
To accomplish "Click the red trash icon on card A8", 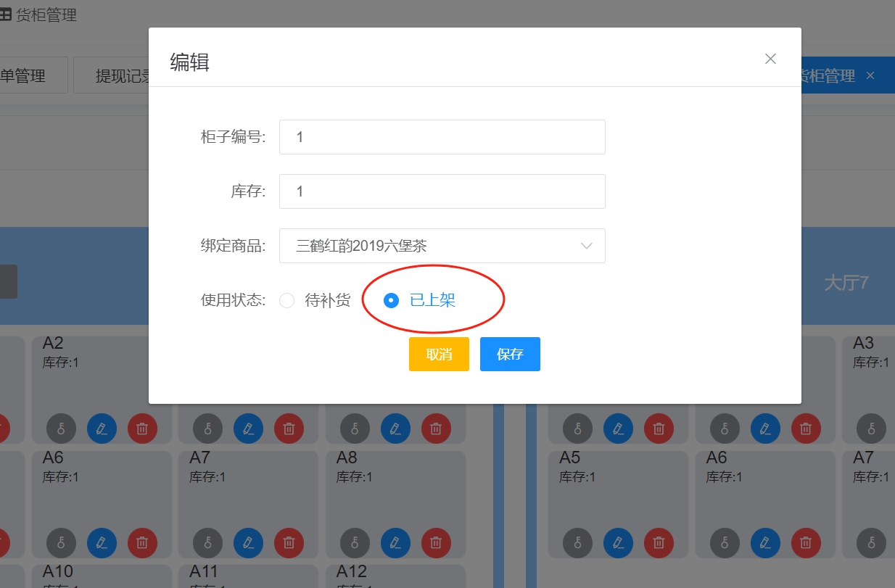I will [436, 542].
